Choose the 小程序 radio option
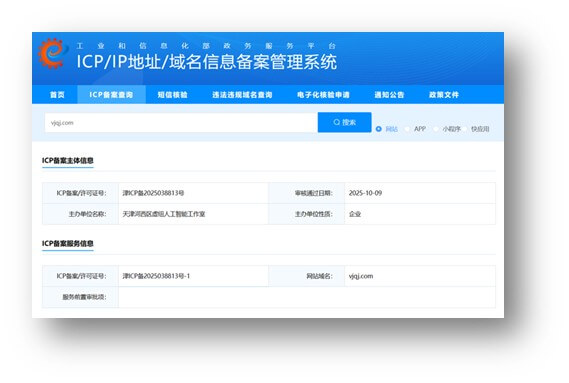 [x=436, y=129]
